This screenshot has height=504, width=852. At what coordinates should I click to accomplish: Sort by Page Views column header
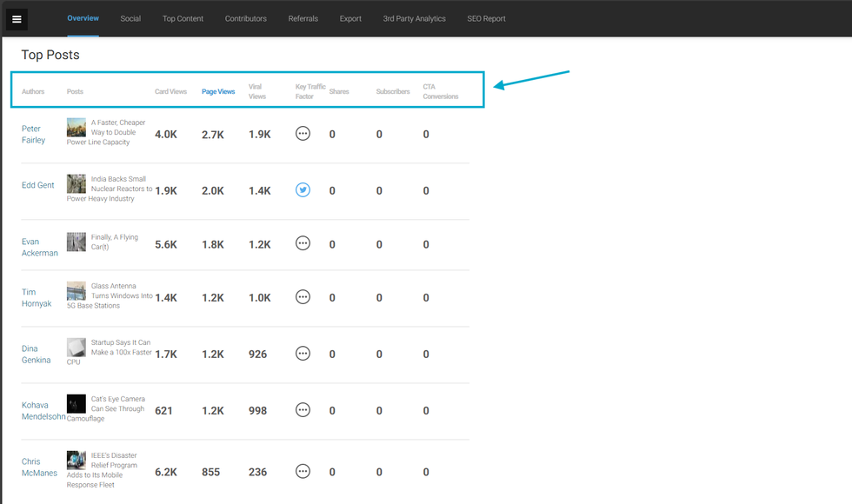click(x=218, y=91)
